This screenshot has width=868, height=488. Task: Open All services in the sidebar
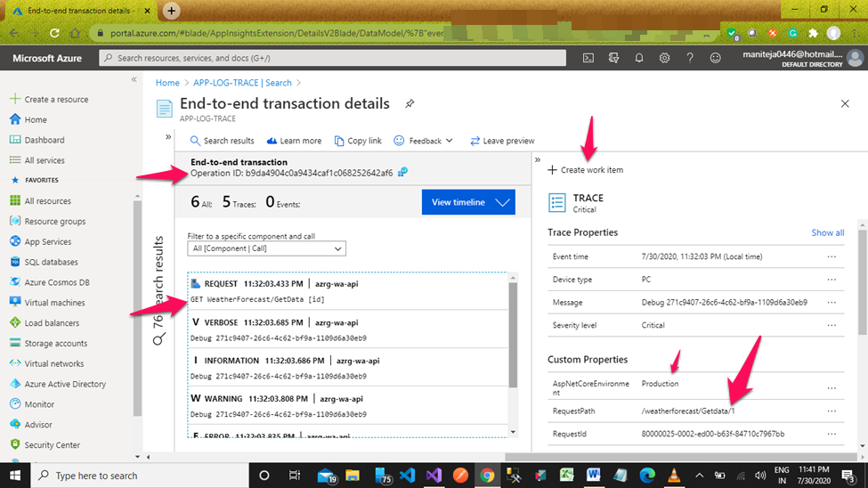[37, 160]
